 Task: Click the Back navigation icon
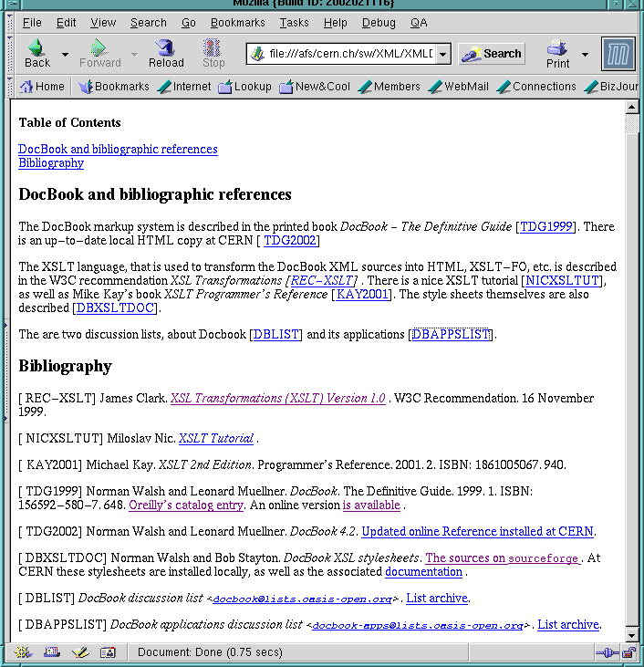[37, 54]
